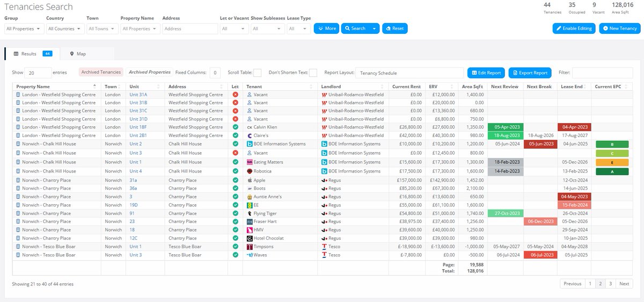
Task: Click the Timpsons tenant logo icon
Action: (249, 247)
